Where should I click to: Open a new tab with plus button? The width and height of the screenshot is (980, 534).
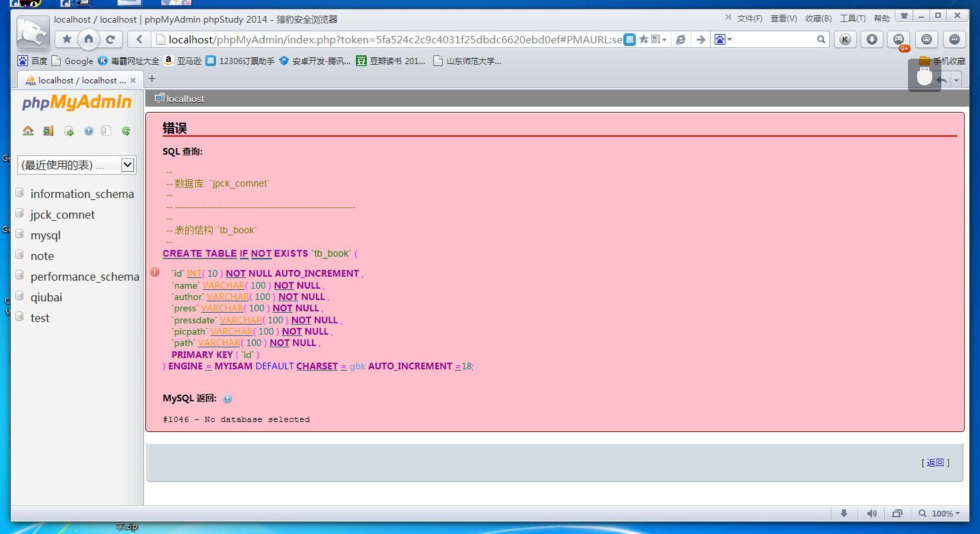pos(152,79)
